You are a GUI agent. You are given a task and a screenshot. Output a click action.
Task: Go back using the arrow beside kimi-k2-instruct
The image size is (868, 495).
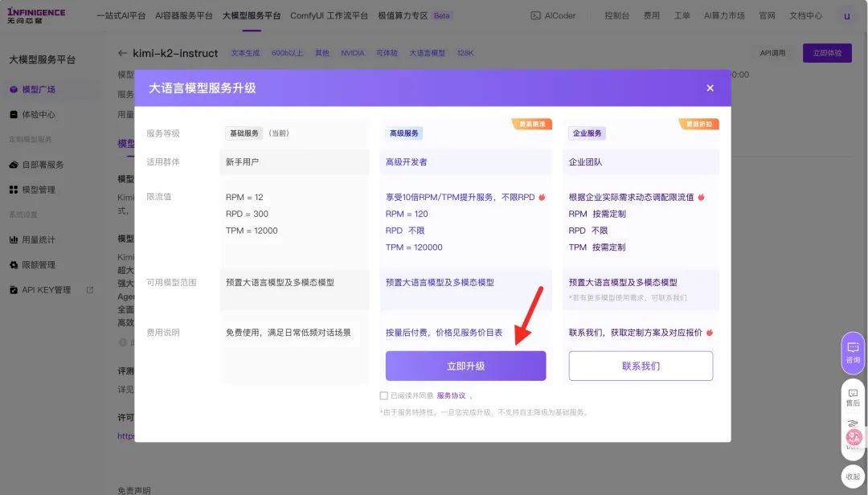122,53
